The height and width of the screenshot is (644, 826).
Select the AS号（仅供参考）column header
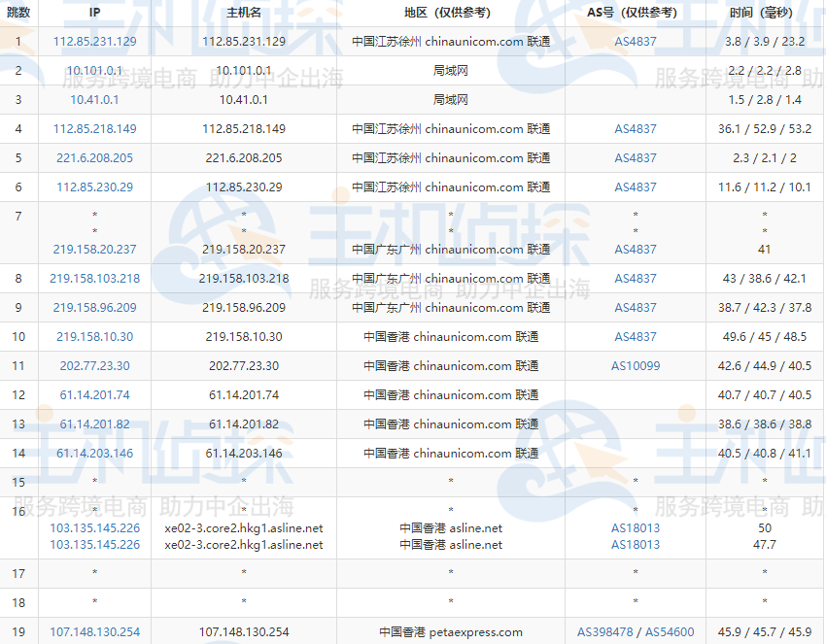(636, 13)
